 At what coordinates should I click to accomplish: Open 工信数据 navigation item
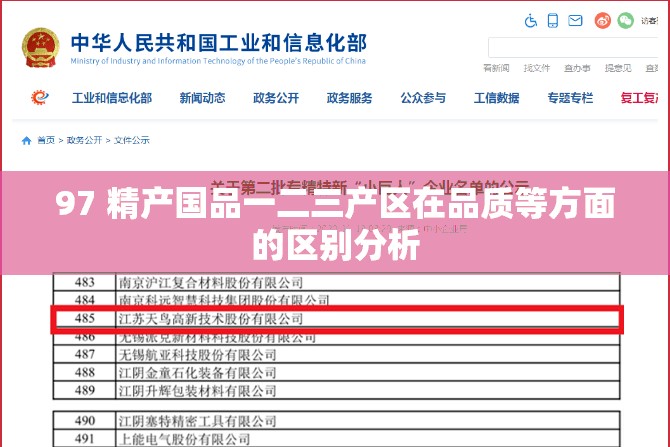click(497, 98)
